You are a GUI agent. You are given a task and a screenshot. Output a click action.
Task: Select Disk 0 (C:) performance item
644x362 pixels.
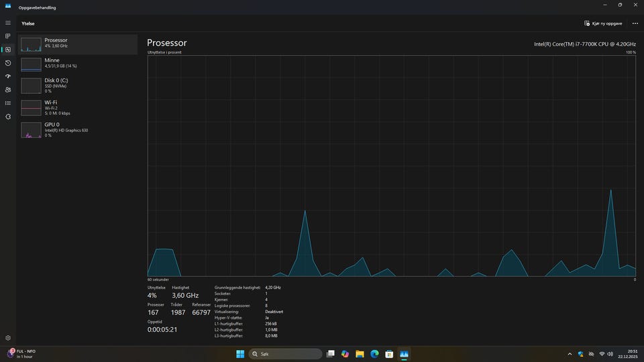[77, 85]
